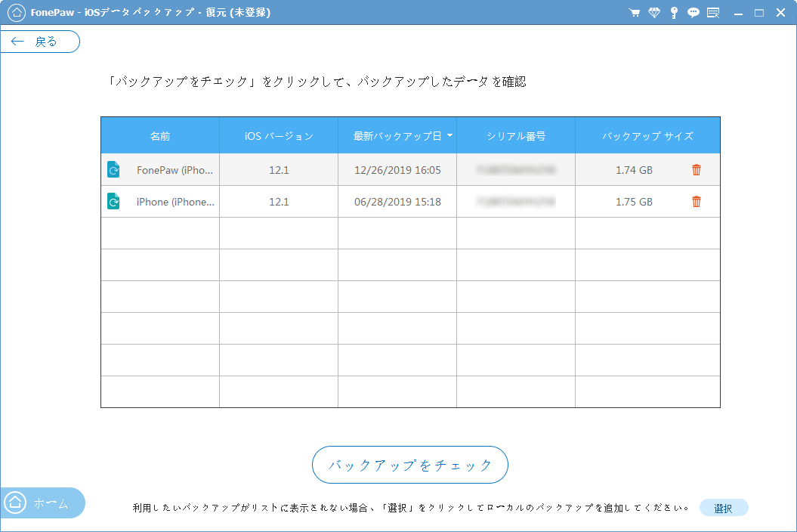Delete the FonePaw backup with the trash icon
The width and height of the screenshot is (797, 532).
pyautogui.click(x=697, y=170)
